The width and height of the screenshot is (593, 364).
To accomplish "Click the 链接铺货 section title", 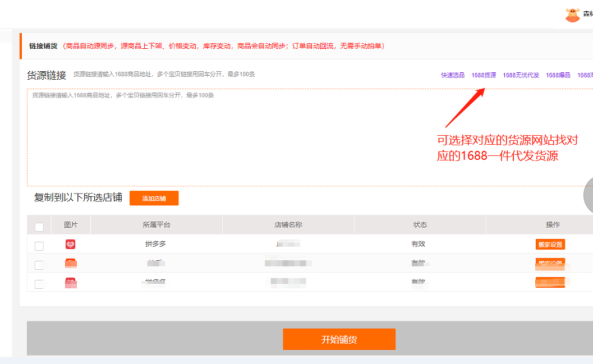I will [43, 46].
